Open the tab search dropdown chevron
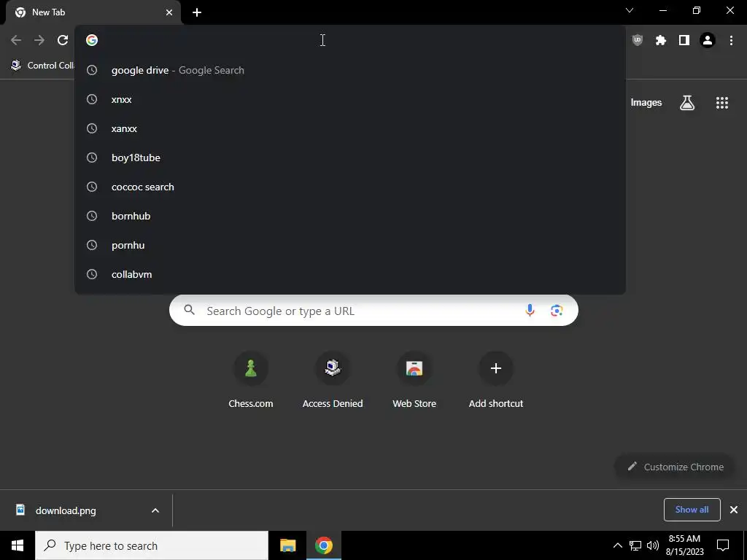Screen dimensions: 747x560 630,10
